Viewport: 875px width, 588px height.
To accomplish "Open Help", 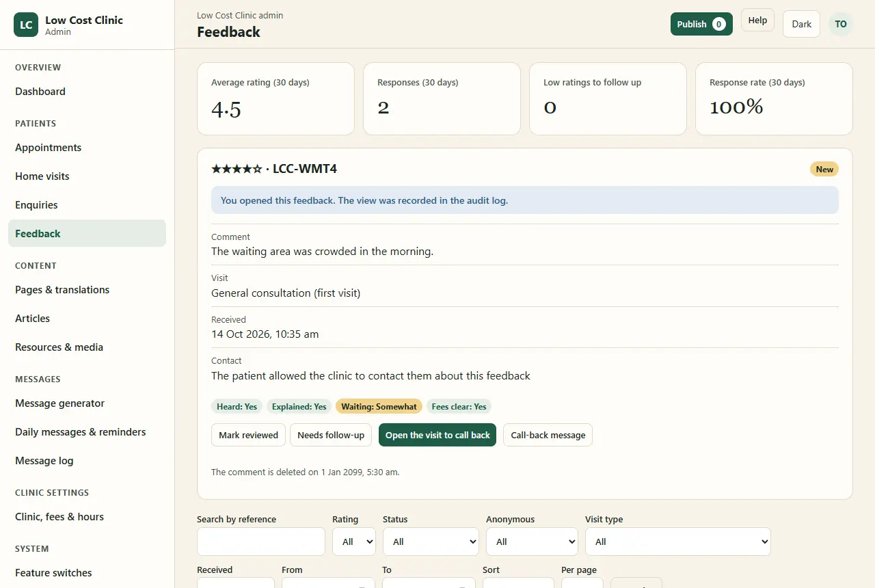I will [757, 20].
